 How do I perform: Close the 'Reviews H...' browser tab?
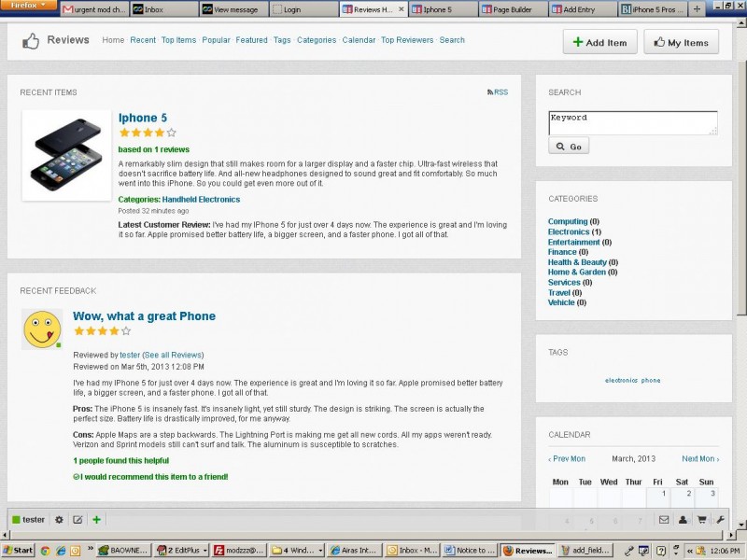click(x=402, y=9)
